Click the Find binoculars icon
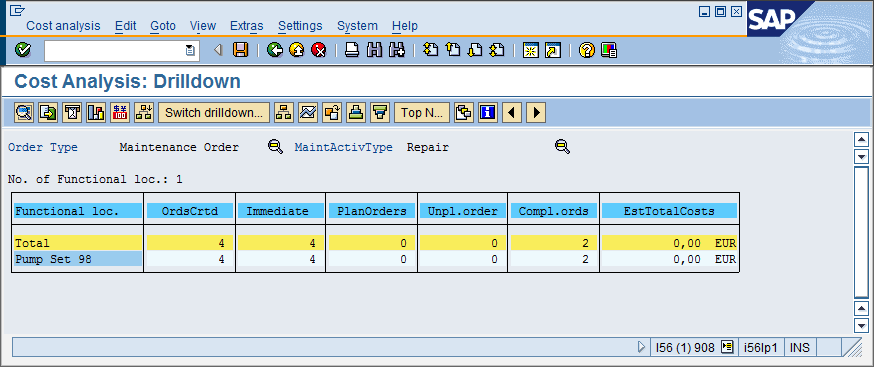 pyautogui.click(x=375, y=50)
